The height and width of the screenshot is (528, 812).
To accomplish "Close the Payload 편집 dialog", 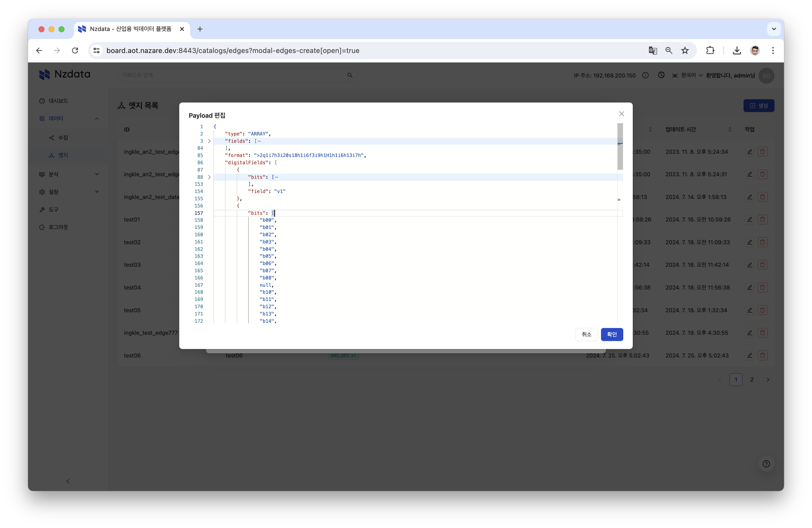I will (x=621, y=113).
